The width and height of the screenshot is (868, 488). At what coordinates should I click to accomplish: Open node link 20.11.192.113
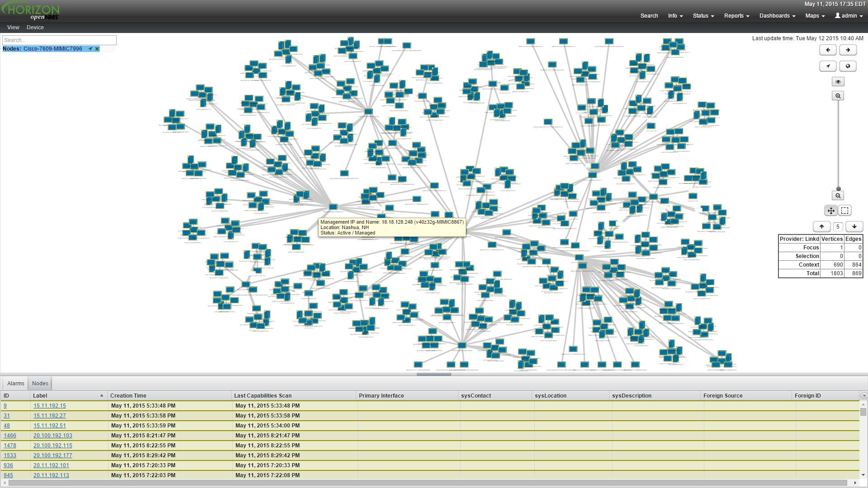point(51,475)
